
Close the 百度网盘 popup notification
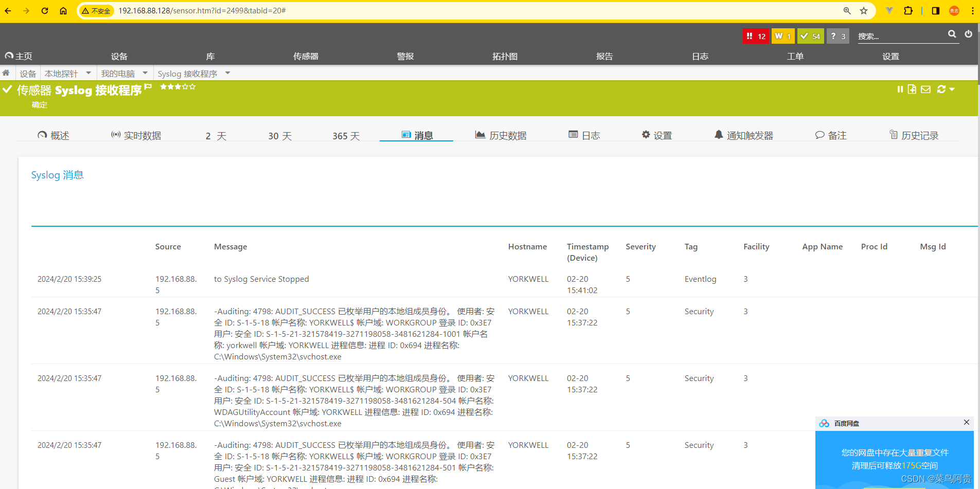967,422
